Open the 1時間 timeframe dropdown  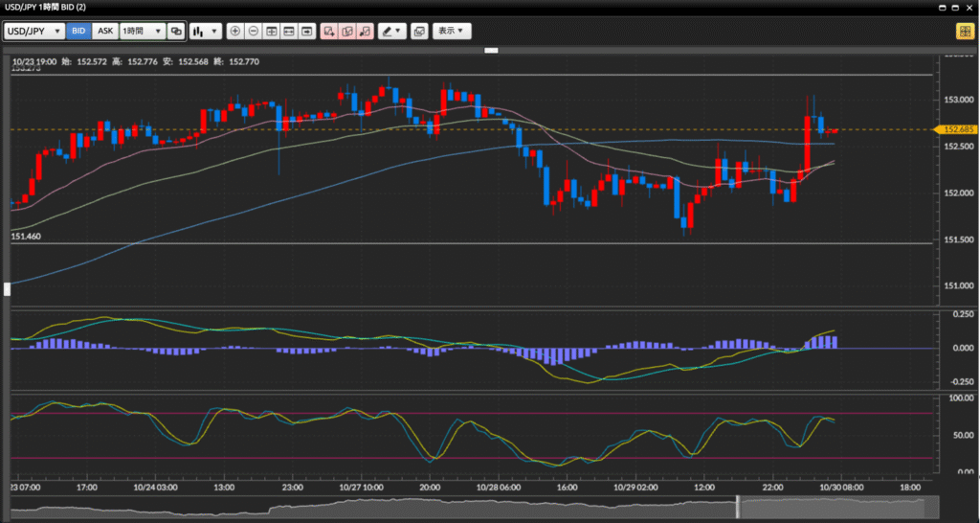click(142, 31)
